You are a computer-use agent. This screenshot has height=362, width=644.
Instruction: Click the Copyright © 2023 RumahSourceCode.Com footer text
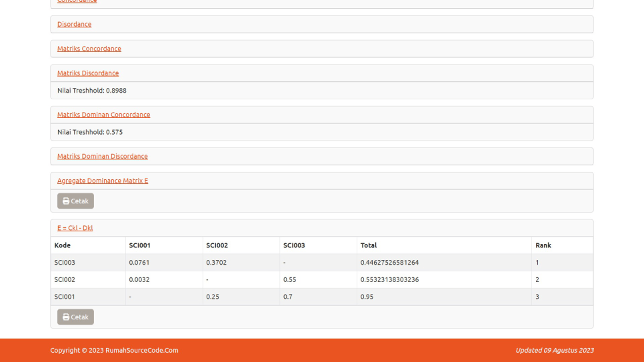tap(114, 351)
